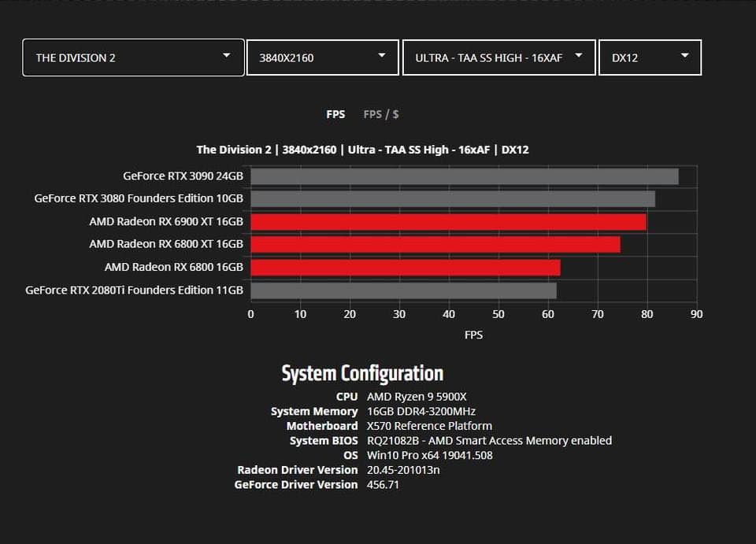Open The Division 2 game dropdown
Image resolution: width=756 pixels, height=544 pixels.
click(133, 57)
